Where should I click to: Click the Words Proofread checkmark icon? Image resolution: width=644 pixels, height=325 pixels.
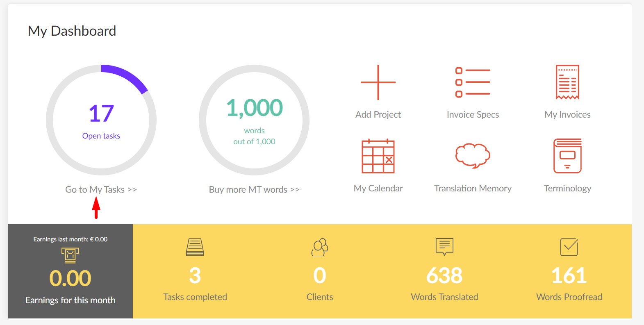click(x=569, y=247)
